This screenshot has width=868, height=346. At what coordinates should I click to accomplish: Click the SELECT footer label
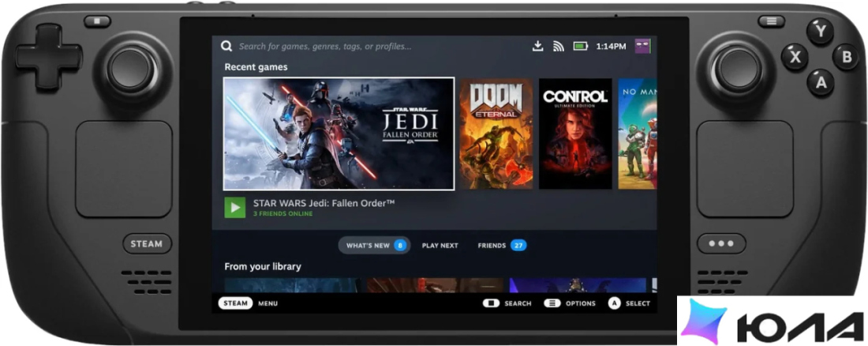point(638,303)
